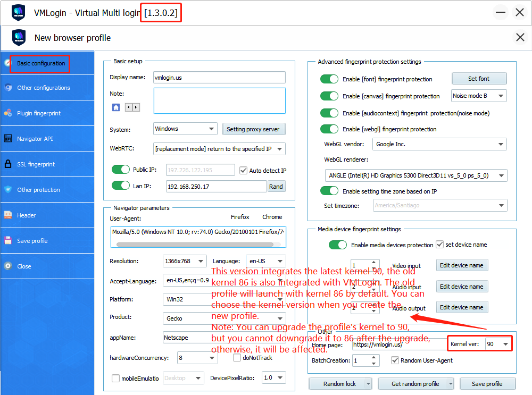
Task: Disable the Public IP toggle
Action: click(x=121, y=170)
